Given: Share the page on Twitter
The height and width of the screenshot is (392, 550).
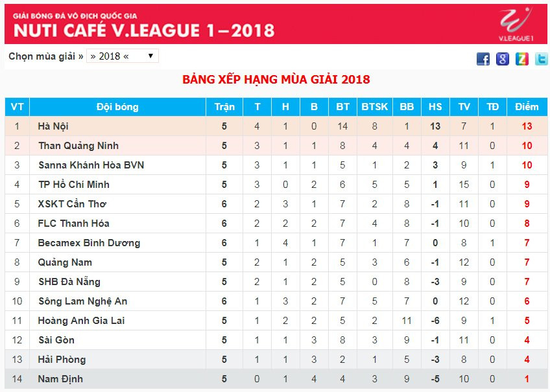Looking at the screenshot, I should pyautogui.click(x=541, y=59).
